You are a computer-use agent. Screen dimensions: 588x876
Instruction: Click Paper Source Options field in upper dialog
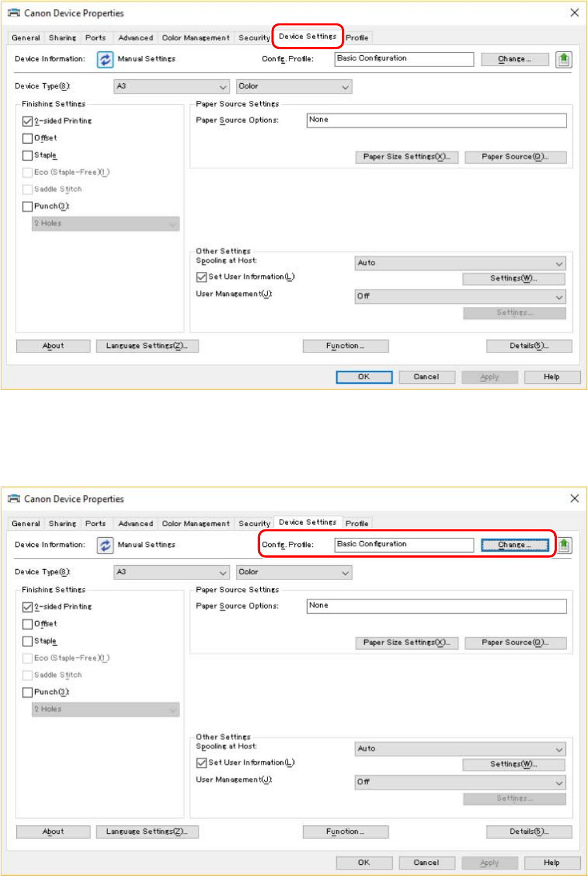coord(436,120)
